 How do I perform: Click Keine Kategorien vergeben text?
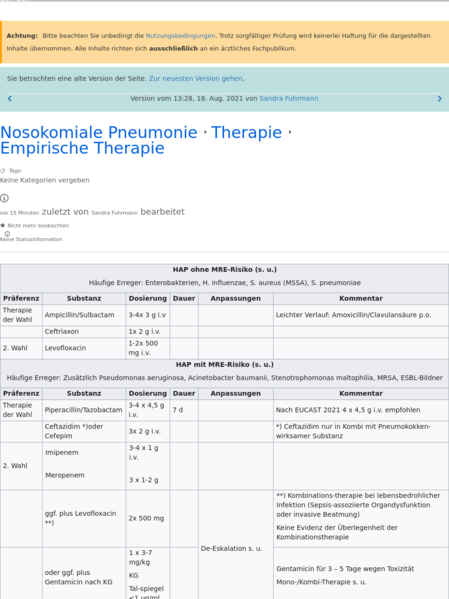point(45,180)
